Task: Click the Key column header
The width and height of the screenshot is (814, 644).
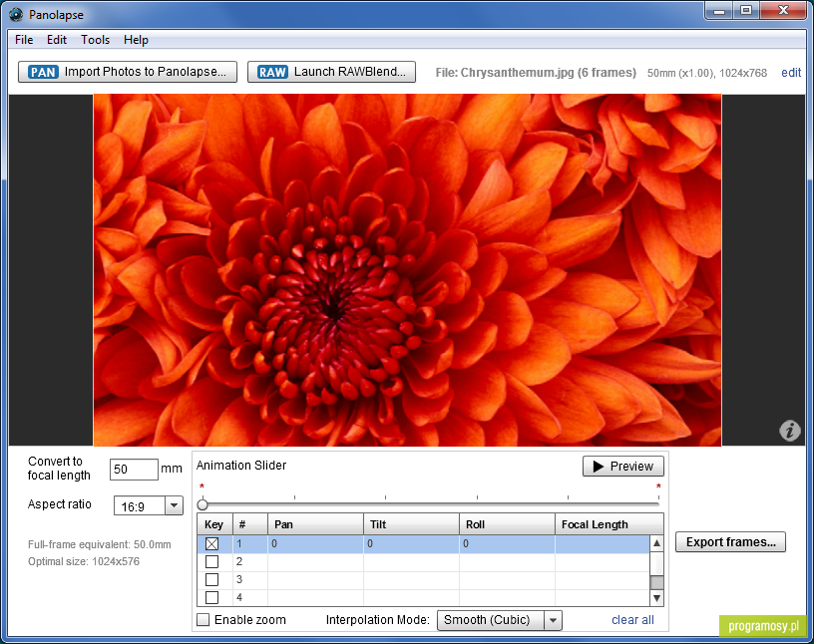Action: pos(214,524)
